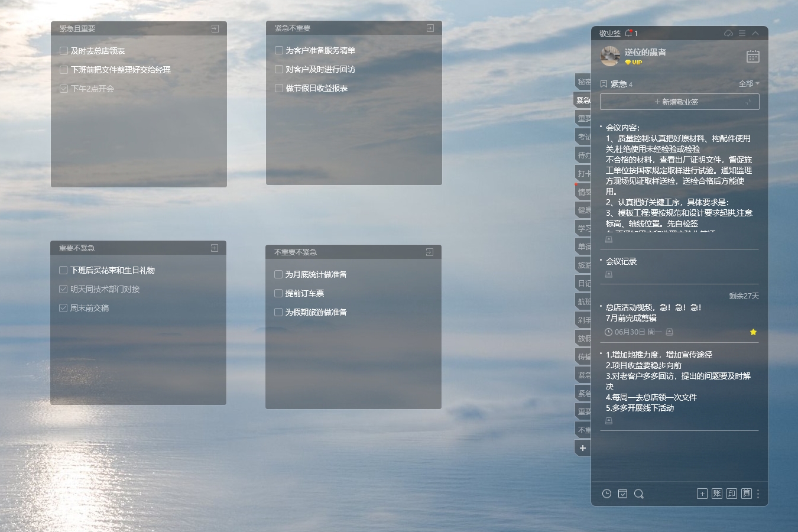Open the hamburger menu in the header
This screenshot has height=532, width=798.
[x=742, y=33]
